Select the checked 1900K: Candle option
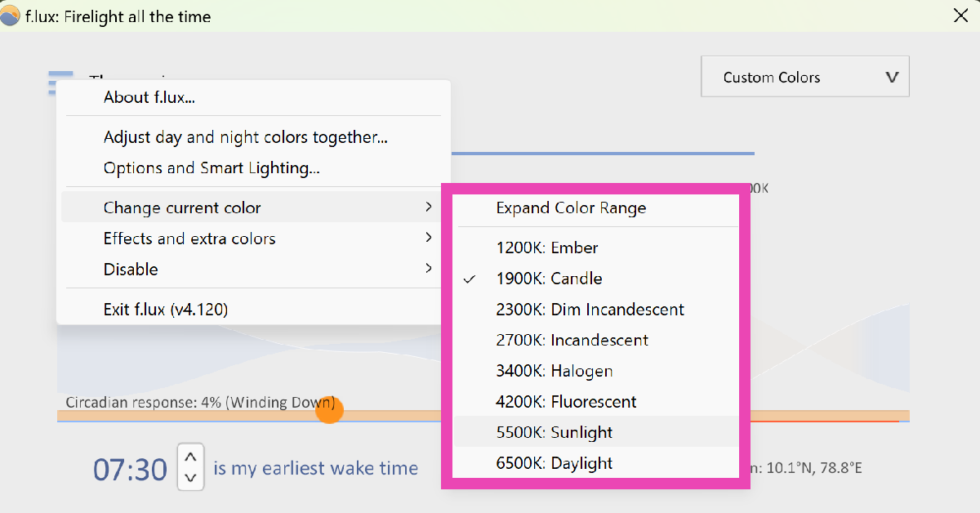This screenshot has height=513, width=980. point(598,279)
